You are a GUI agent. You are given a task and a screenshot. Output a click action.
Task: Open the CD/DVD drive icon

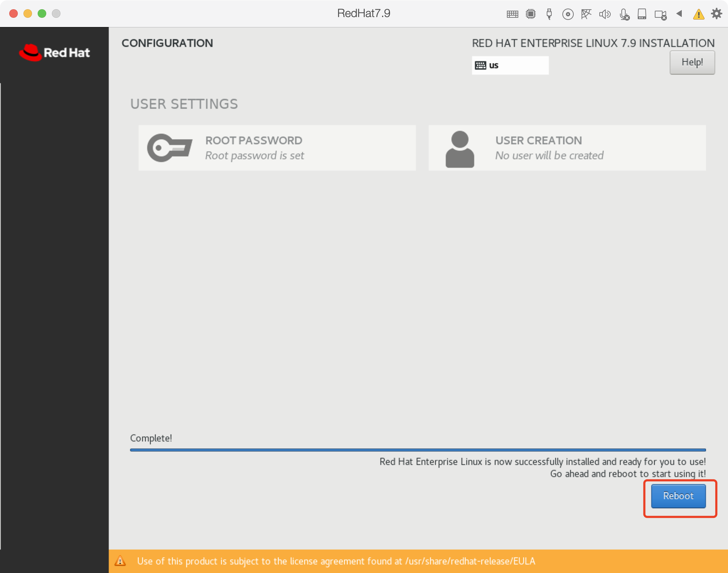[x=568, y=14]
